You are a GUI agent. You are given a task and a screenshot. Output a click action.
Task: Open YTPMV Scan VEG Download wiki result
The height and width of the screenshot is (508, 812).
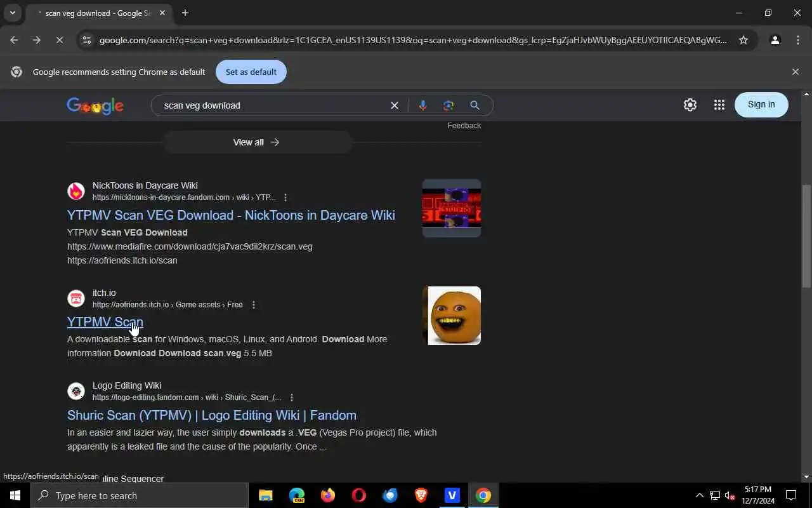coord(231,215)
